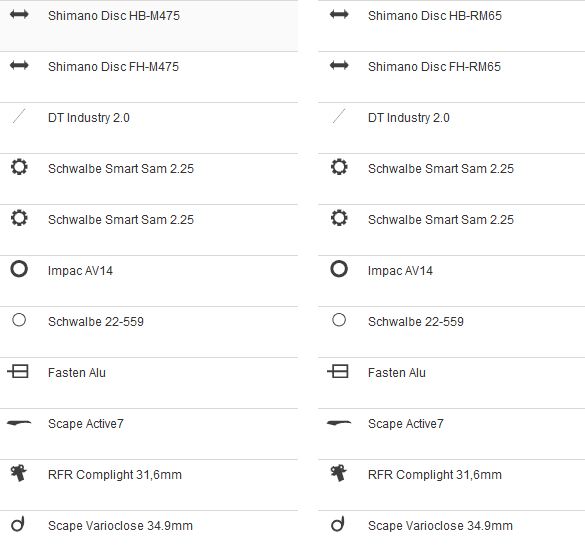Screen dimensions: 585x555
Task: Click the spoke icon next to left DT Industry 2.0
Action: pos(19,116)
